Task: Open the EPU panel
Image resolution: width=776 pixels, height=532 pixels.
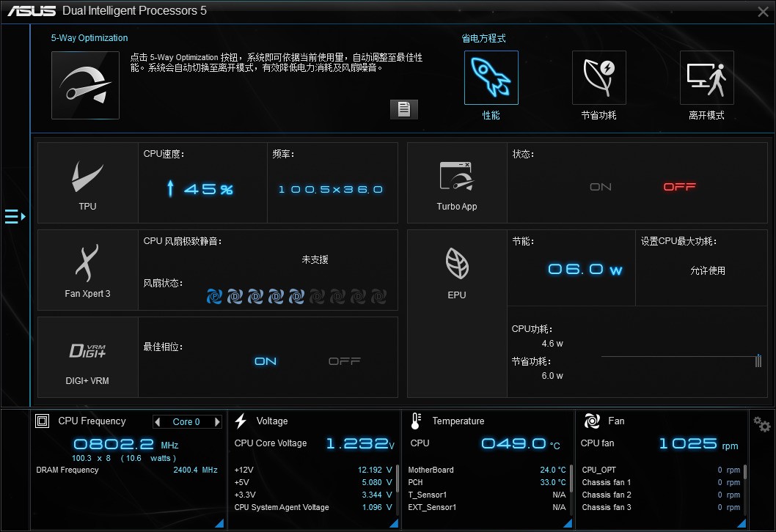Action: click(457, 314)
